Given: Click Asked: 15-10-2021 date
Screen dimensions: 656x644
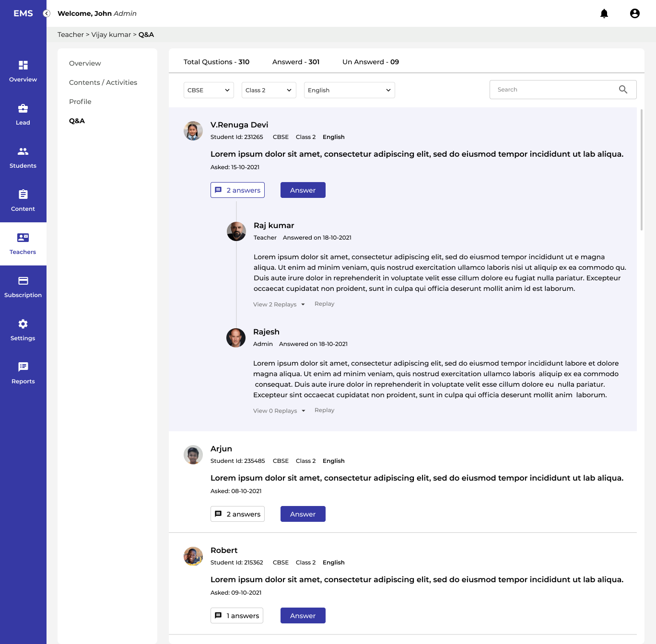Looking at the screenshot, I should (235, 167).
